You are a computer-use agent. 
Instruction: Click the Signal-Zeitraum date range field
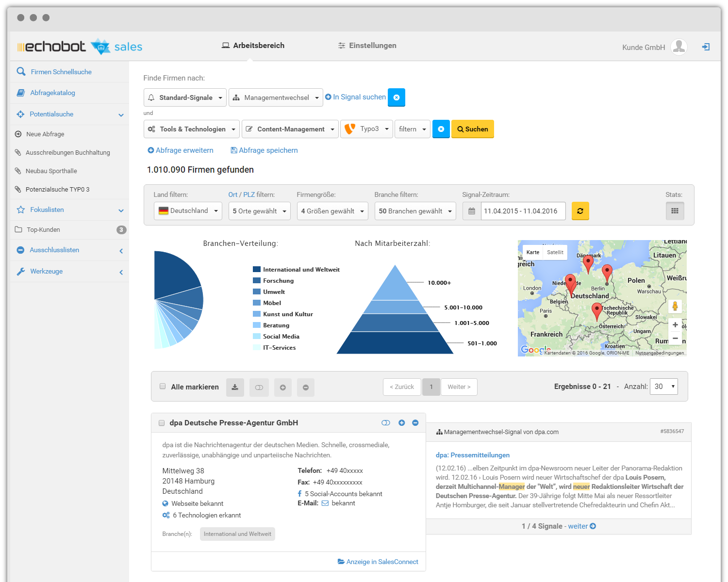point(523,211)
